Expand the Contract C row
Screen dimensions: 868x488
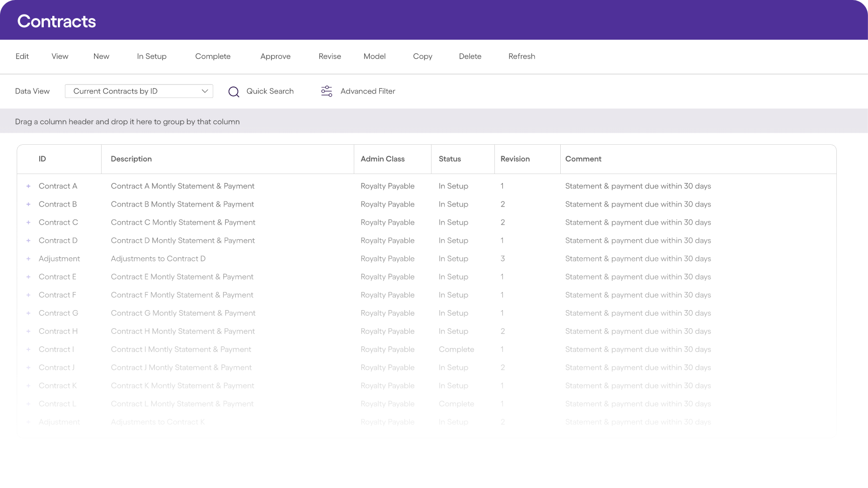tap(29, 222)
